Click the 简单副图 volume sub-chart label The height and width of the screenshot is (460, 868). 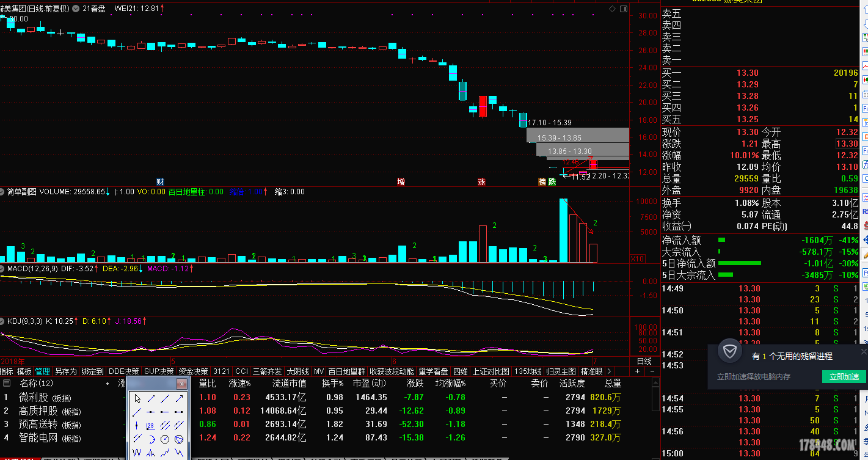point(21,192)
